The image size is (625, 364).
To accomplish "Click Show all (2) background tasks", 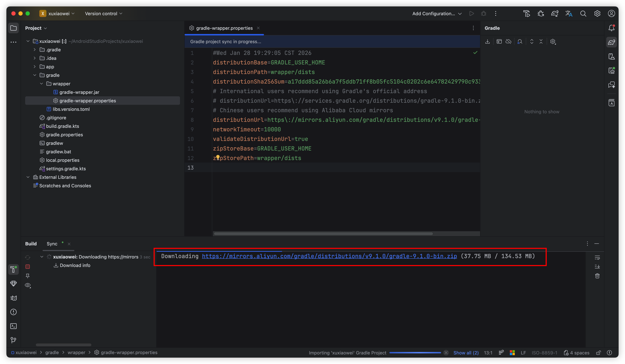I will 466,353.
